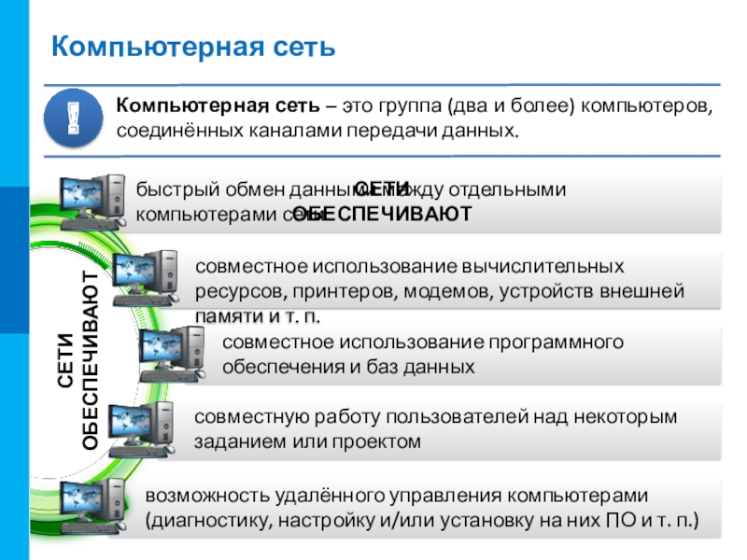
Task: Click the text 'обеспечения и баз данных'
Action: [x=348, y=367]
